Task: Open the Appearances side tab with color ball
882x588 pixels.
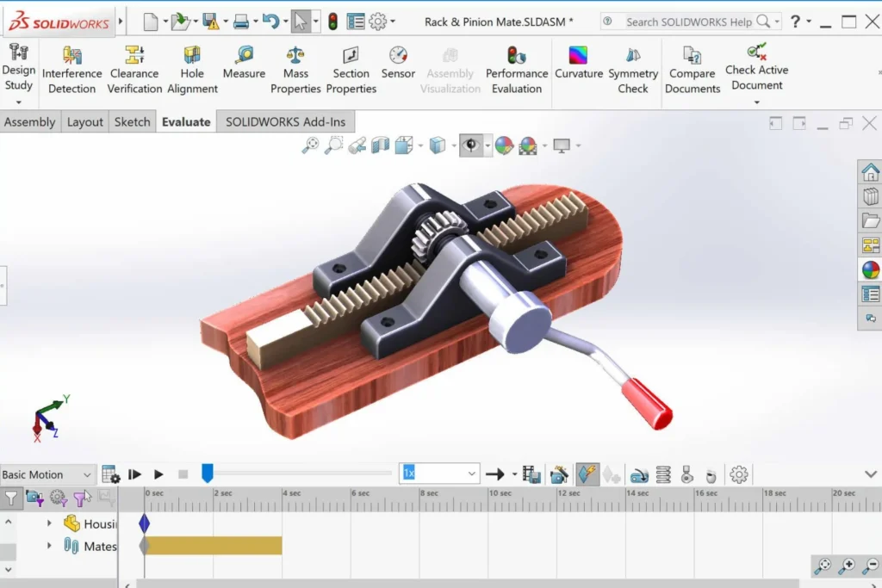Action: pyautogui.click(x=870, y=269)
